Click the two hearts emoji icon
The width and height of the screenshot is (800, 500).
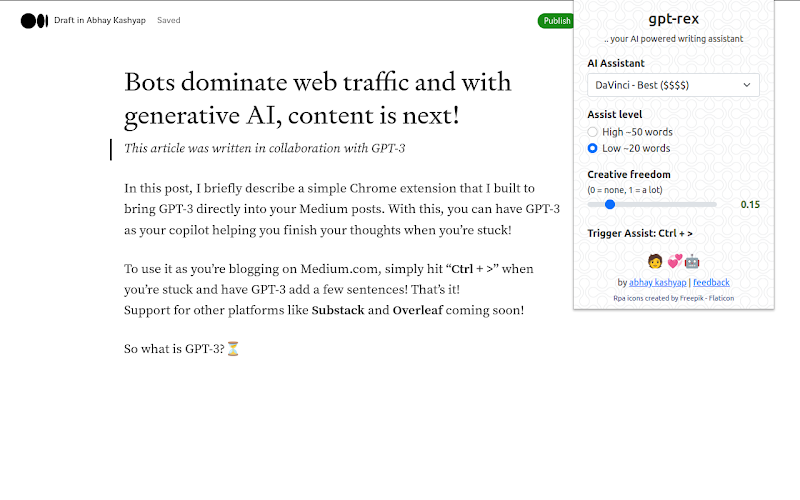pos(674,262)
